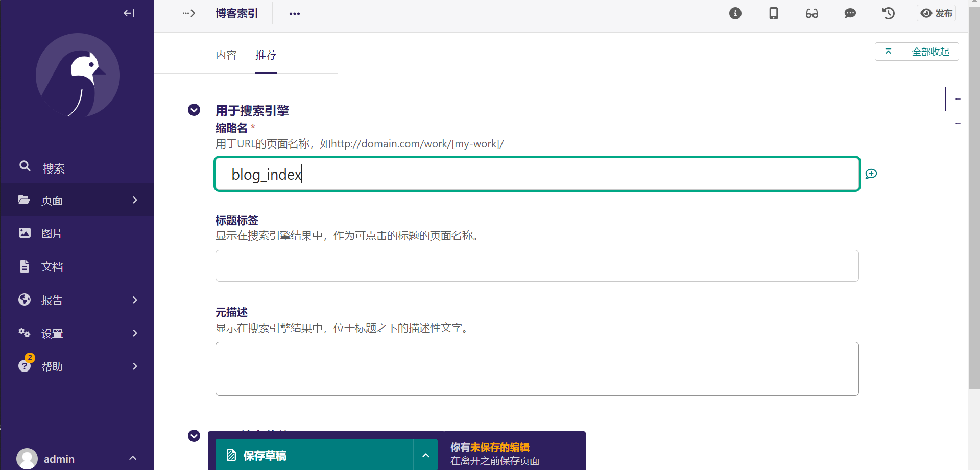
Task: Open the Help (帮助) menu
Action: tap(77, 366)
